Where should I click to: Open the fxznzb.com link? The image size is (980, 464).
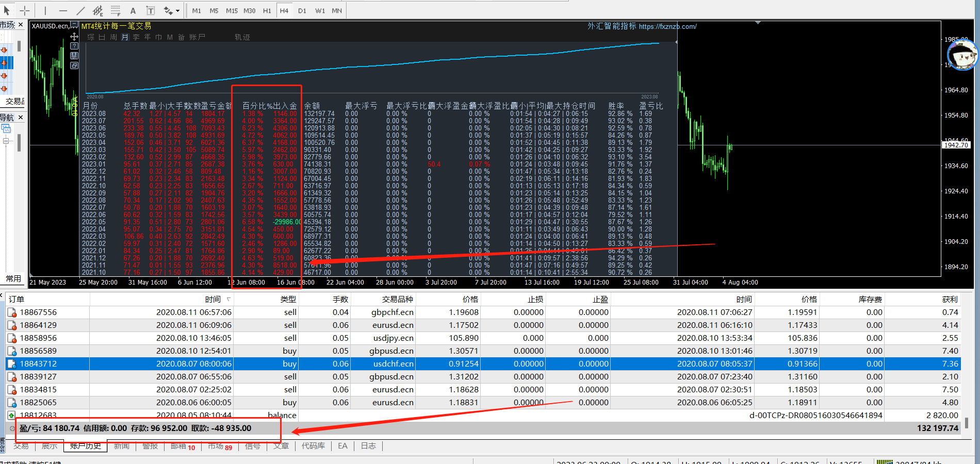(667, 26)
